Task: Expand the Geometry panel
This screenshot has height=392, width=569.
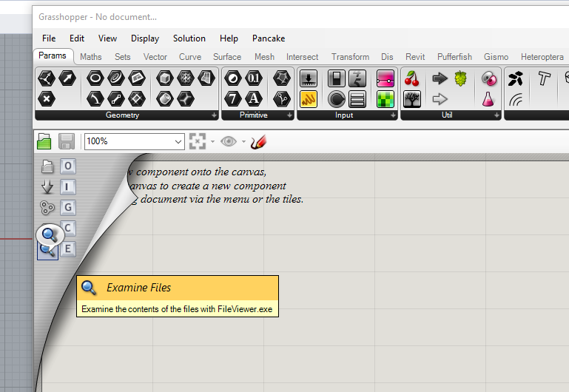Action: [214, 115]
